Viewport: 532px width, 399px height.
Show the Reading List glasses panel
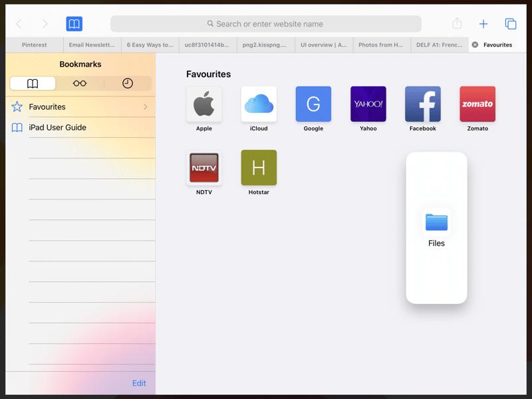79,83
